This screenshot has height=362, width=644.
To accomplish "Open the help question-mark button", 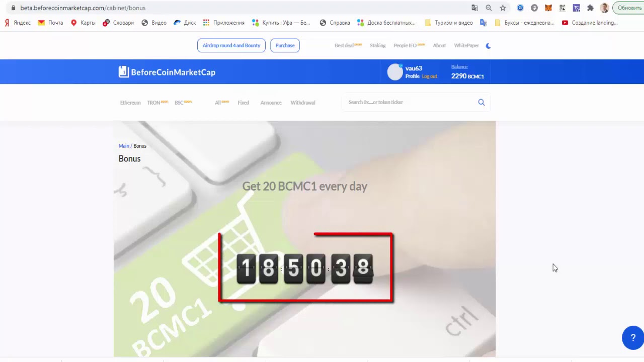I will [633, 338].
